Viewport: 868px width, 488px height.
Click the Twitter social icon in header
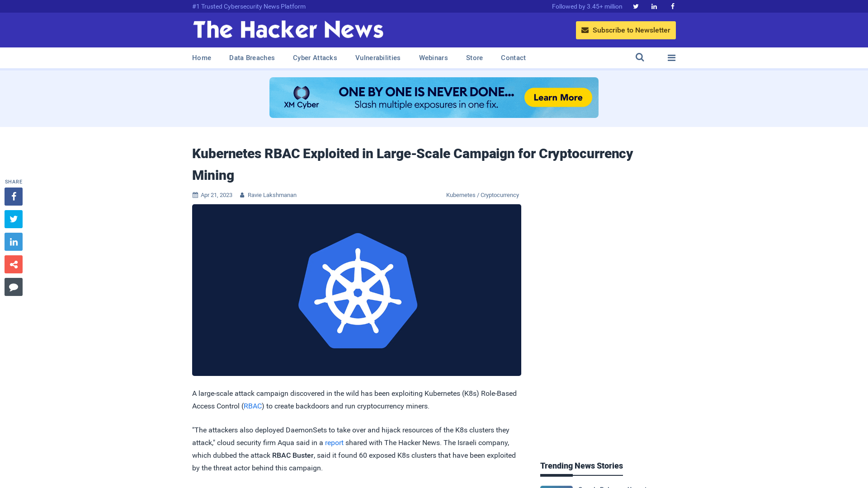[636, 6]
